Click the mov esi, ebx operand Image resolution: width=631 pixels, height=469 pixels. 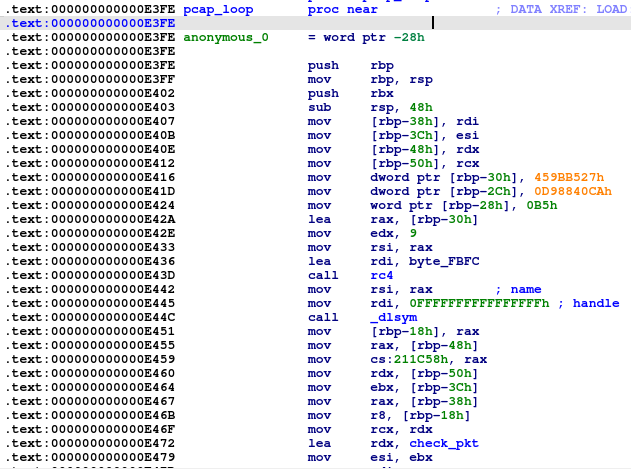click(401, 457)
